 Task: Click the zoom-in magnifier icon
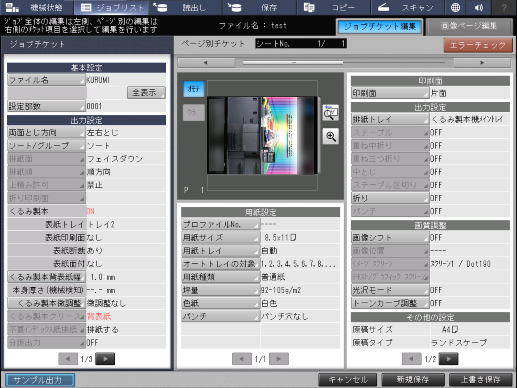(331, 136)
